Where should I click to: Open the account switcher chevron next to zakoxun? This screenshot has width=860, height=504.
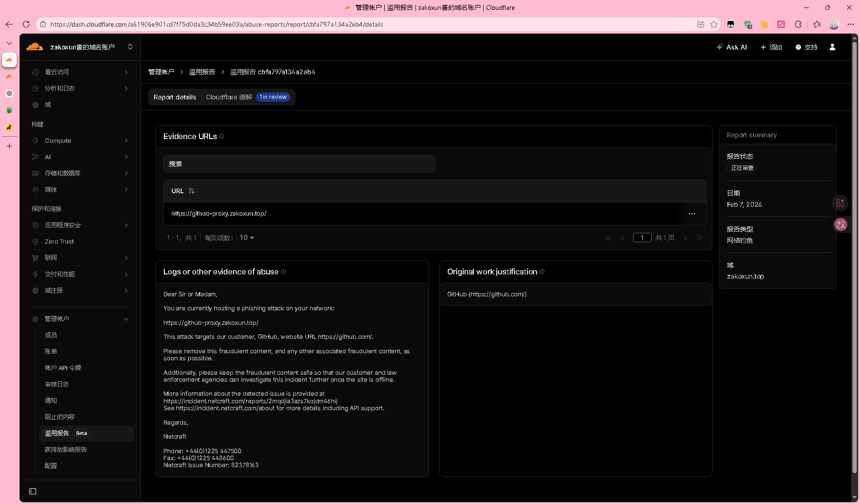[x=130, y=47]
